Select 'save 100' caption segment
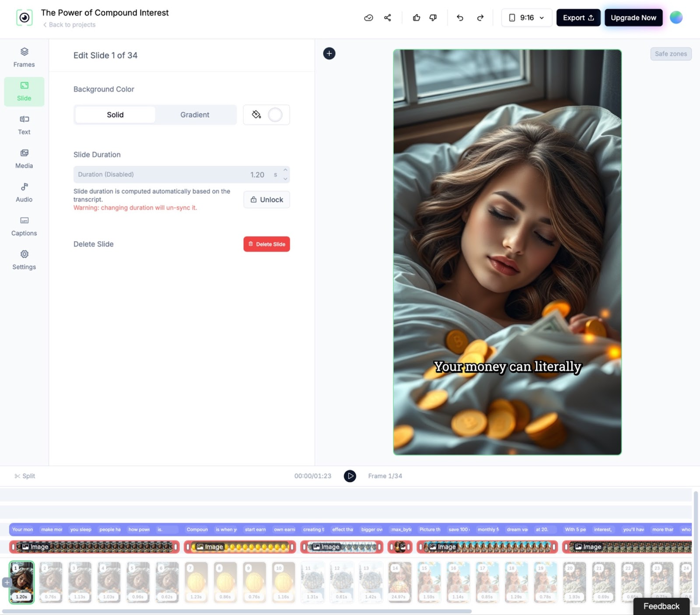The width and height of the screenshot is (700, 615). coord(459,530)
